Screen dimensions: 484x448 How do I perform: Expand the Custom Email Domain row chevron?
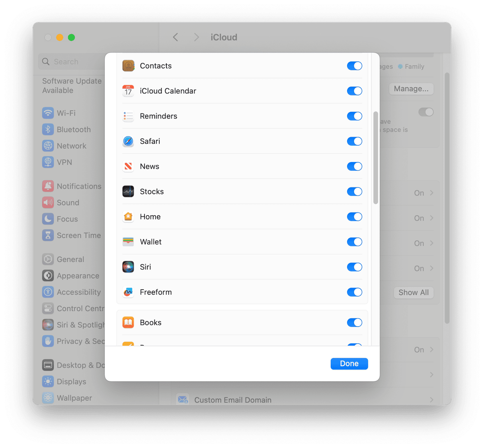click(431, 399)
